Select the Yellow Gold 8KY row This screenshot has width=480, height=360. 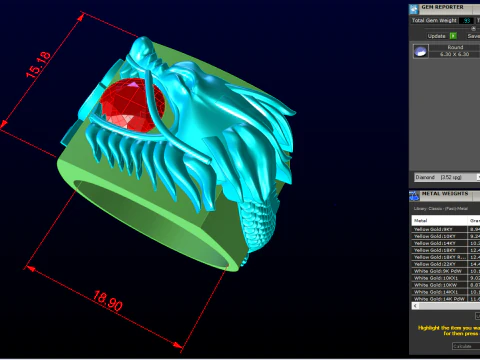click(x=446, y=229)
